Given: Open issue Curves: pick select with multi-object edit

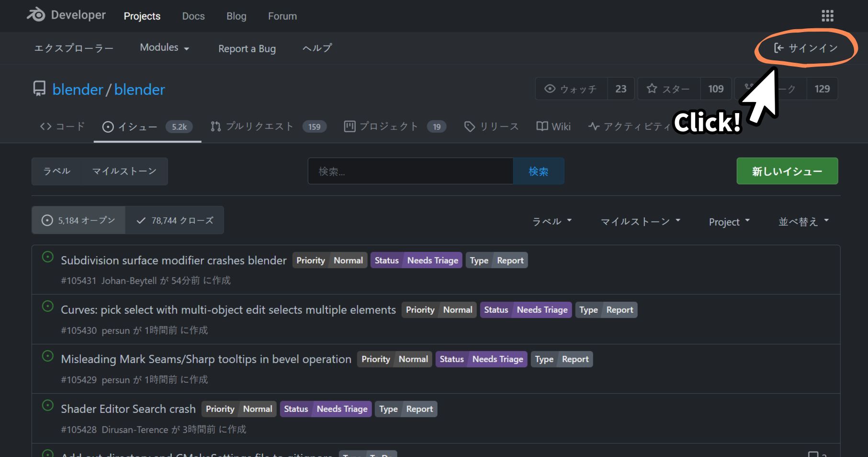Looking at the screenshot, I should (228, 309).
